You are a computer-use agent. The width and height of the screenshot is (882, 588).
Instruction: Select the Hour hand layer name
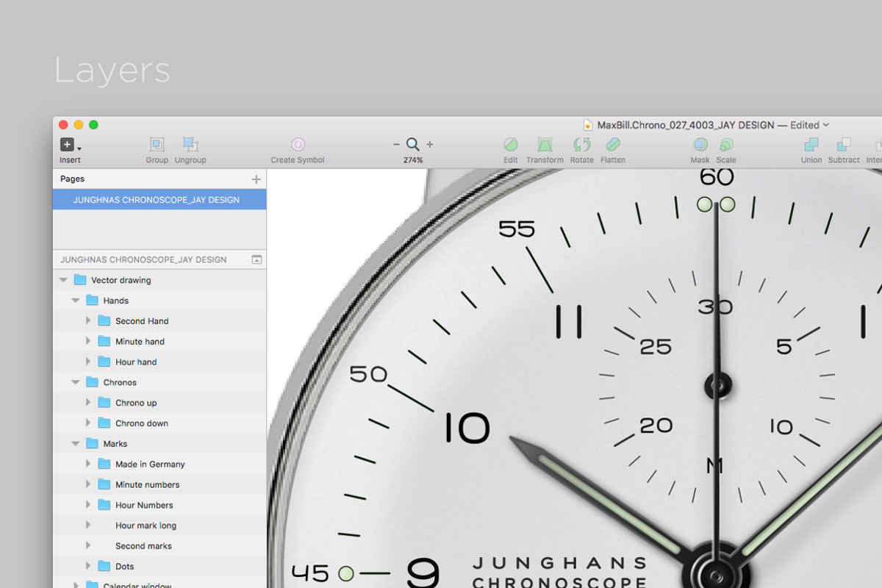pos(136,362)
